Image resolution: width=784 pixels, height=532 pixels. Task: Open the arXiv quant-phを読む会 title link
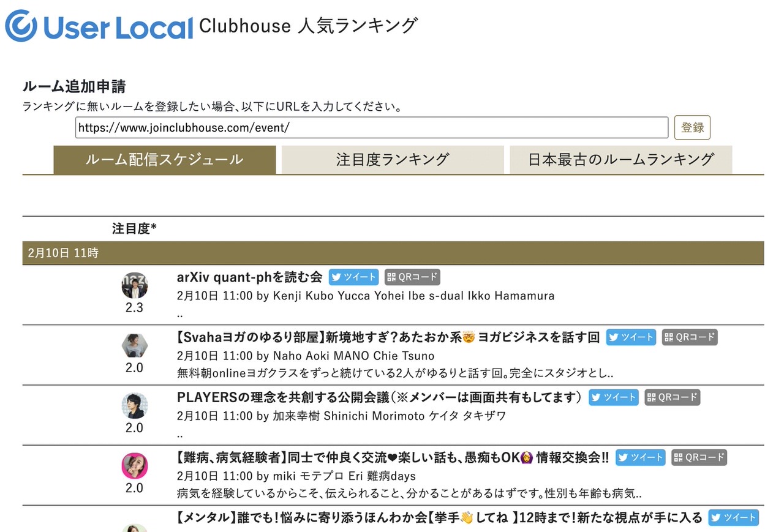click(249, 277)
